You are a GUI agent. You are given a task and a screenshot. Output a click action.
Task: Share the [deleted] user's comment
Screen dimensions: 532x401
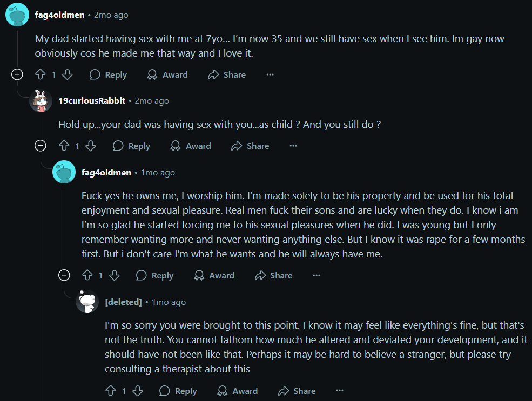[297, 391]
